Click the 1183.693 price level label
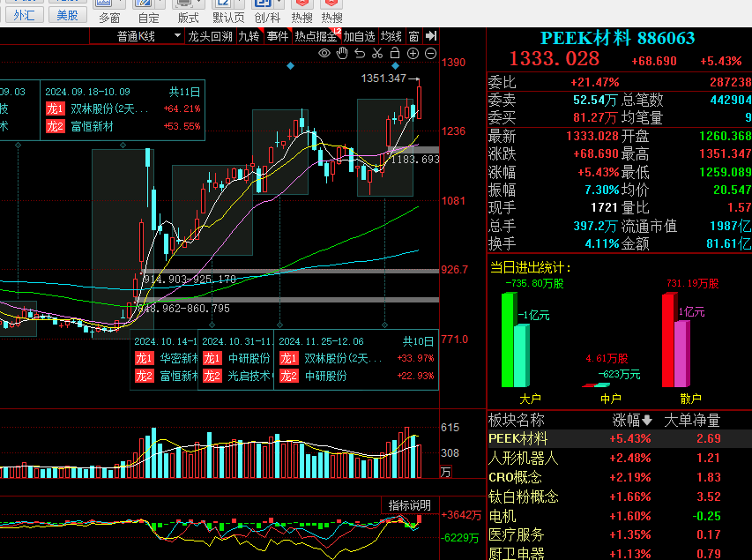Screen dimensions: 752x560 coord(415,160)
